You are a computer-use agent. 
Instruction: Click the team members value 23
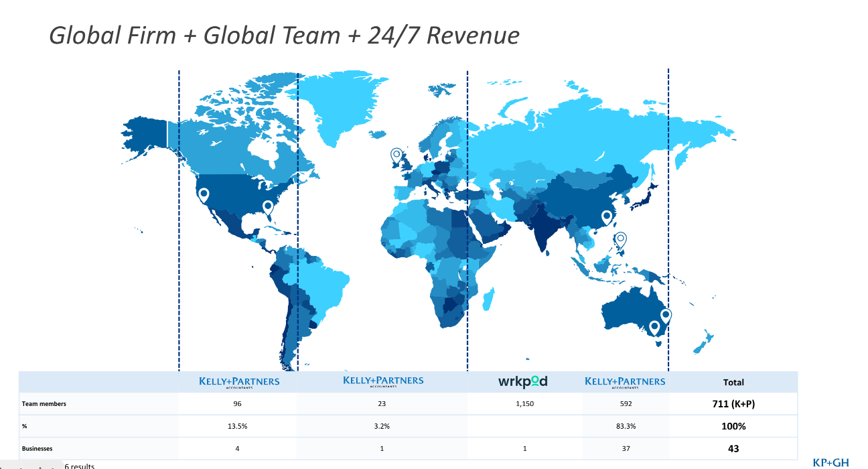(382, 404)
